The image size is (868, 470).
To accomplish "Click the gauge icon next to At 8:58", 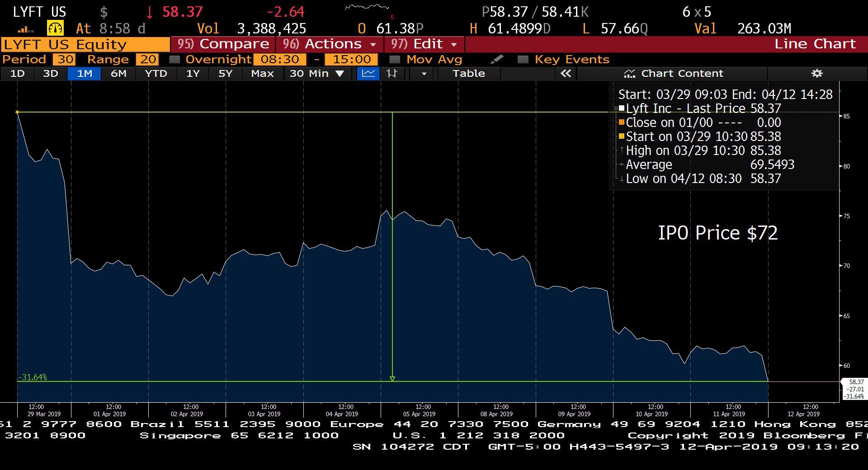I will pyautogui.click(x=56, y=28).
